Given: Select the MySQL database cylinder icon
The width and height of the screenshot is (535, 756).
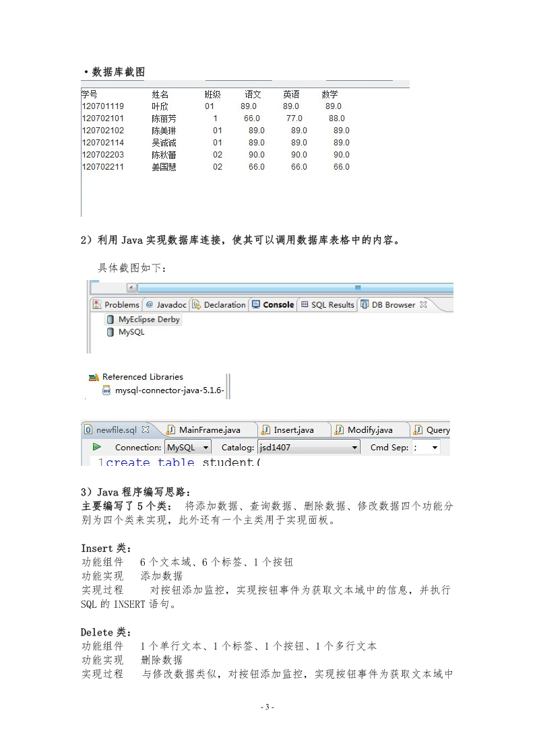Looking at the screenshot, I should (x=111, y=332).
